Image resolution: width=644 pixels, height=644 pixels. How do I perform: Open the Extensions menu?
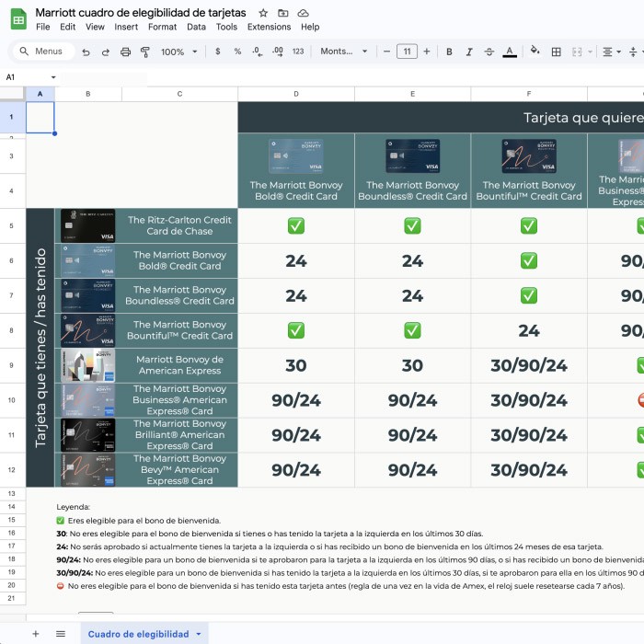point(269,27)
